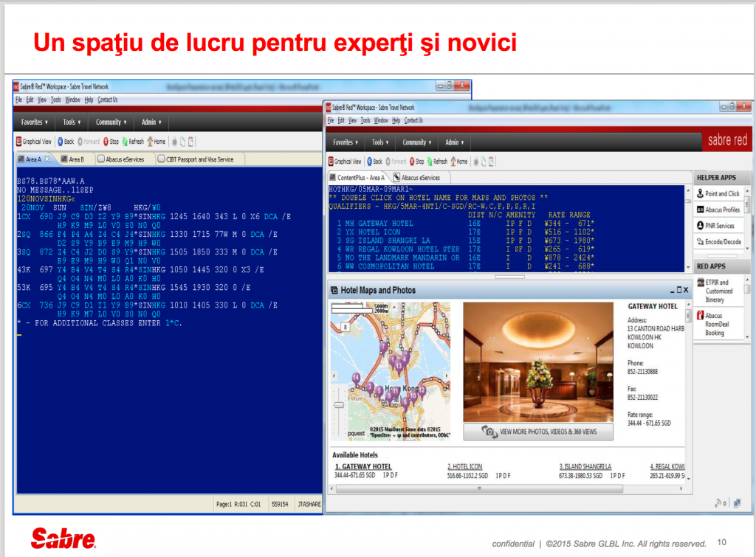Launch ETPIR and Customized Itinerary app
This screenshot has width=756, height=557.
tap(715, 291)
